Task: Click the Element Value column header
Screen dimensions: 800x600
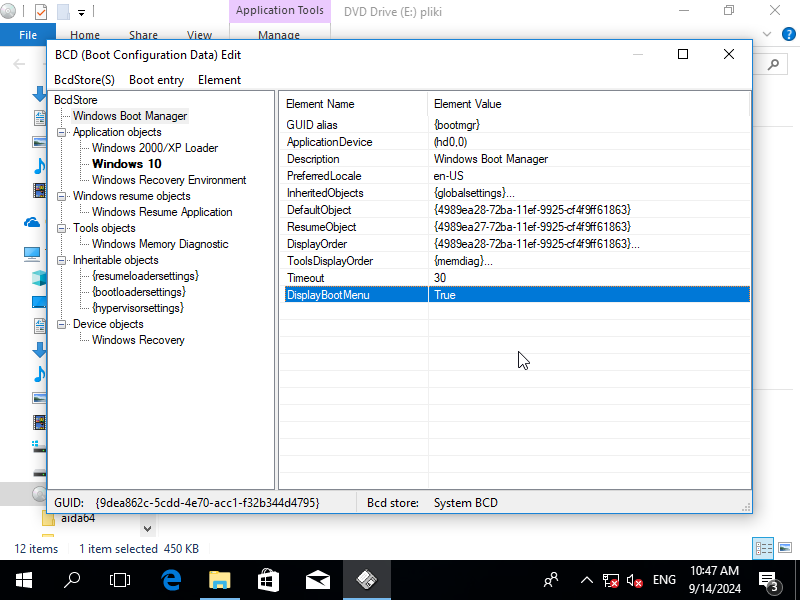Action: (589, 104)
